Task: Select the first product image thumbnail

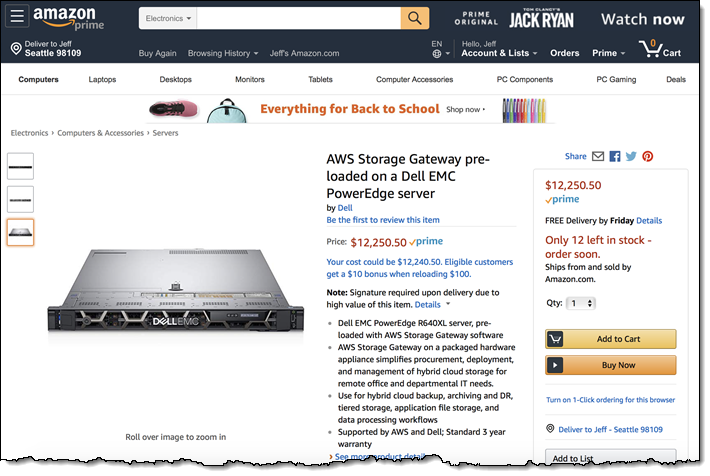Action: click(20, 166)
